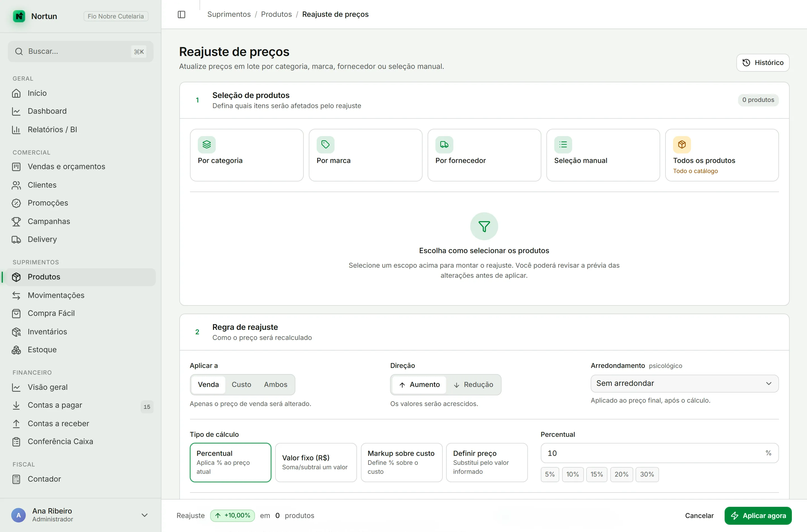
Task: Set direction to Redução
Action: pos(473,384)
